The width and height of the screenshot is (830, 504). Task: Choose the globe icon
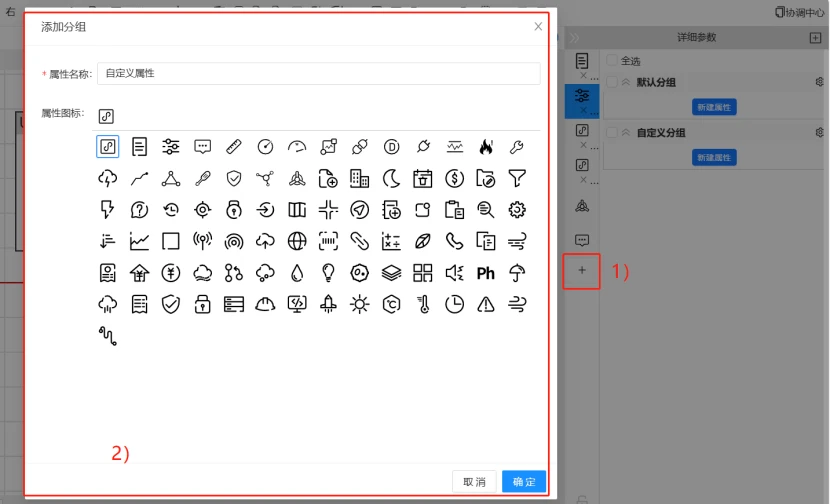(x=297, y=241)
